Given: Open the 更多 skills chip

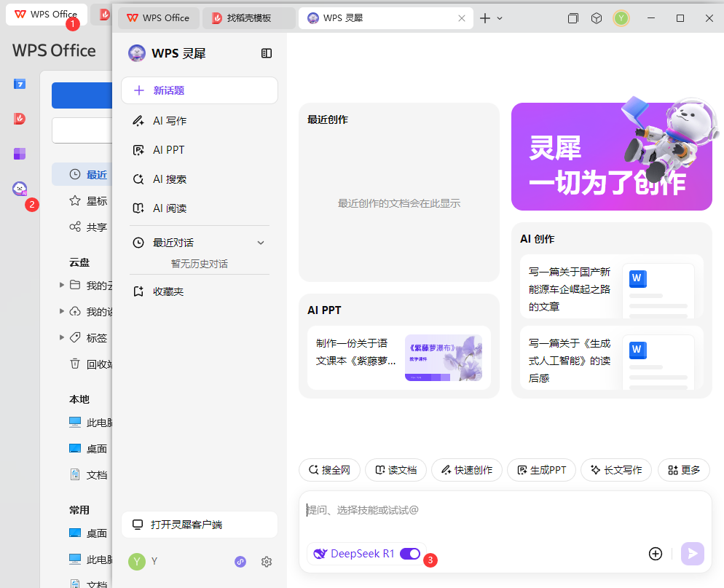Looking at the screenshot, I should 684,470.
